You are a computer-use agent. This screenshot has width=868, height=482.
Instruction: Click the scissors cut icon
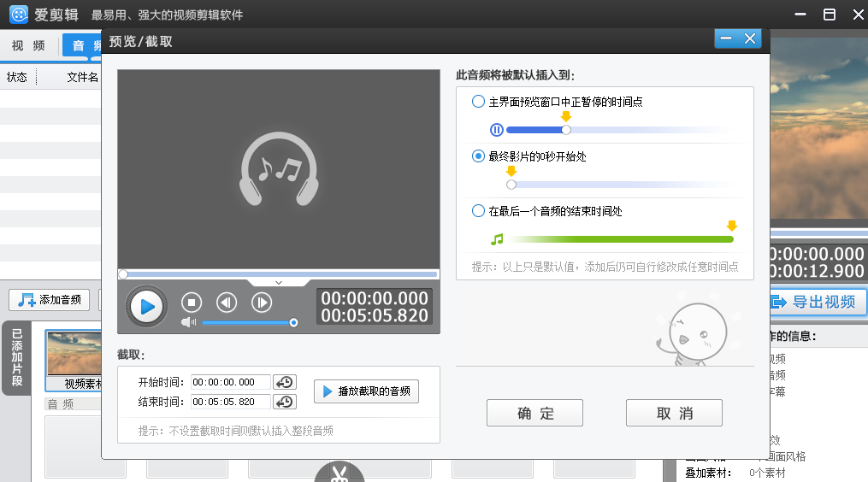pos(340,473)
